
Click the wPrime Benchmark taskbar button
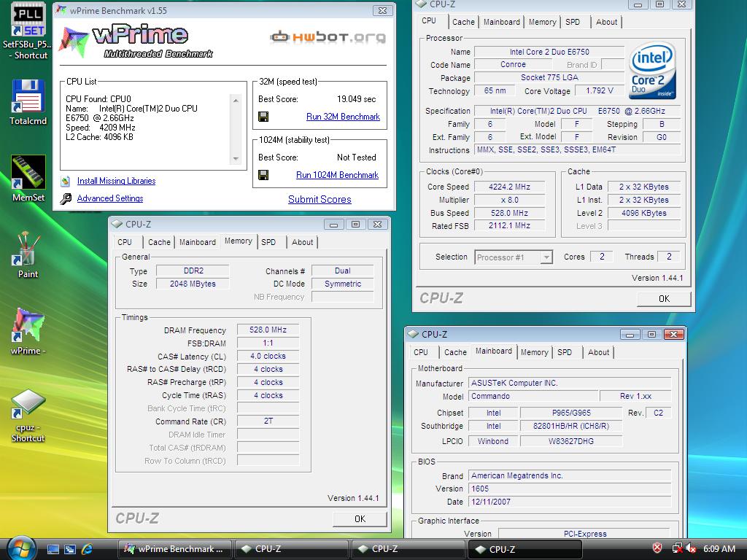pos(175,549)
